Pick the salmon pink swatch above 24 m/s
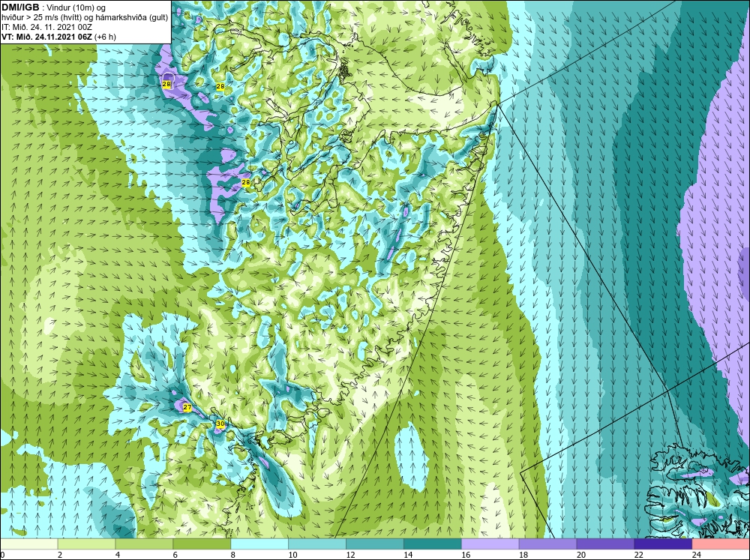 click(x=721, y=544)
